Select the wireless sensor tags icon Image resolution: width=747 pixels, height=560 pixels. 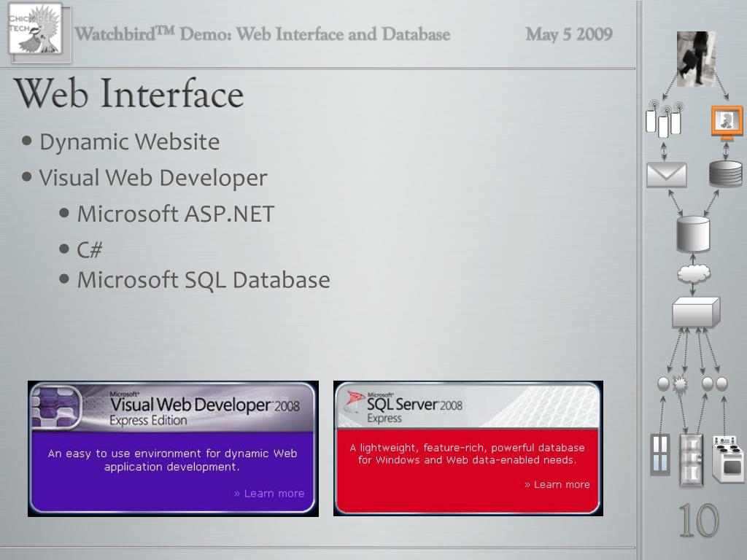pos(664,119)
